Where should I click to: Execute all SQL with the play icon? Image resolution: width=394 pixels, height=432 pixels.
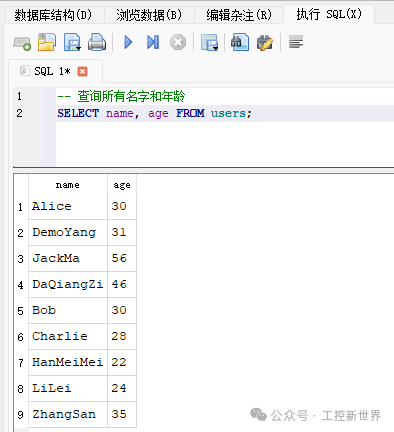tap(128, 43)
